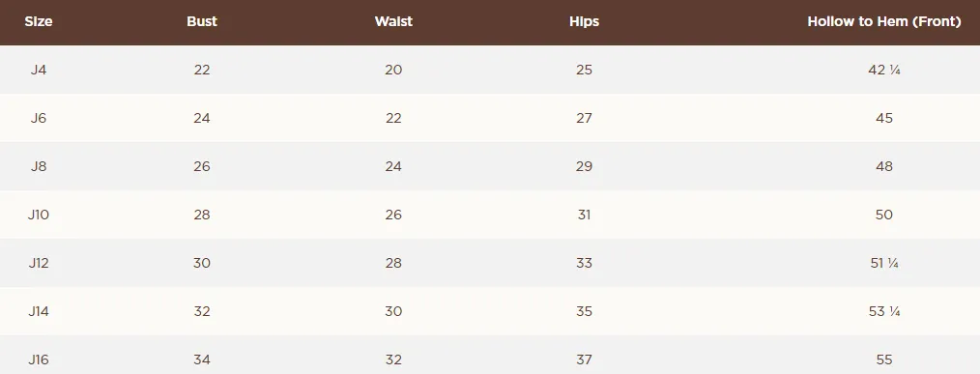Click the 53 ¼ hem value for J14
Image resolution: width=980 pixels, height=374 pixels.
(883, 311)
